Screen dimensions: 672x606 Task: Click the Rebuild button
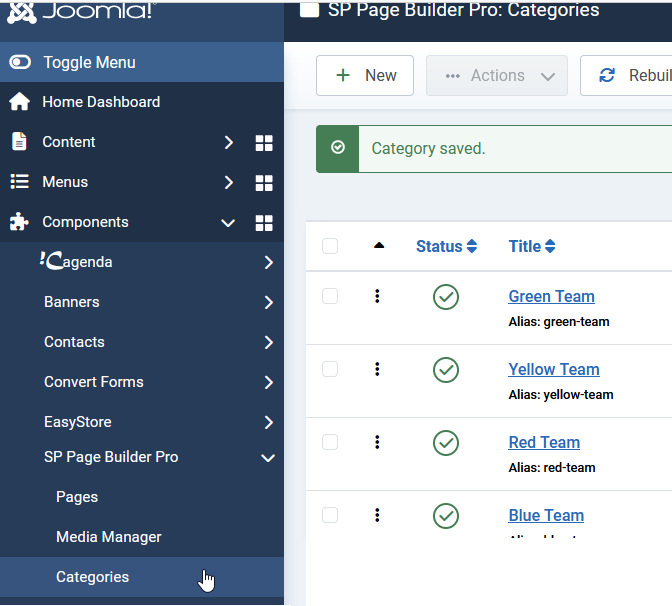pyautogui.click(x=626, y=75)
